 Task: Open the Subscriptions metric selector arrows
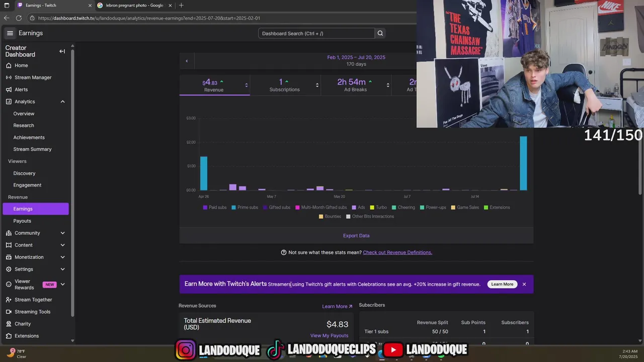tap(317, 85)
